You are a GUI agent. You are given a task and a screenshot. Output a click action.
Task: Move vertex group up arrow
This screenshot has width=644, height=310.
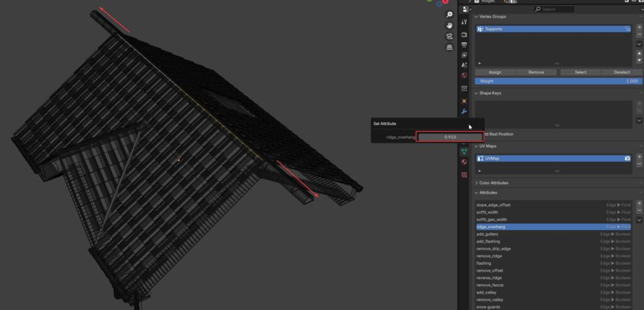point(639,53)
